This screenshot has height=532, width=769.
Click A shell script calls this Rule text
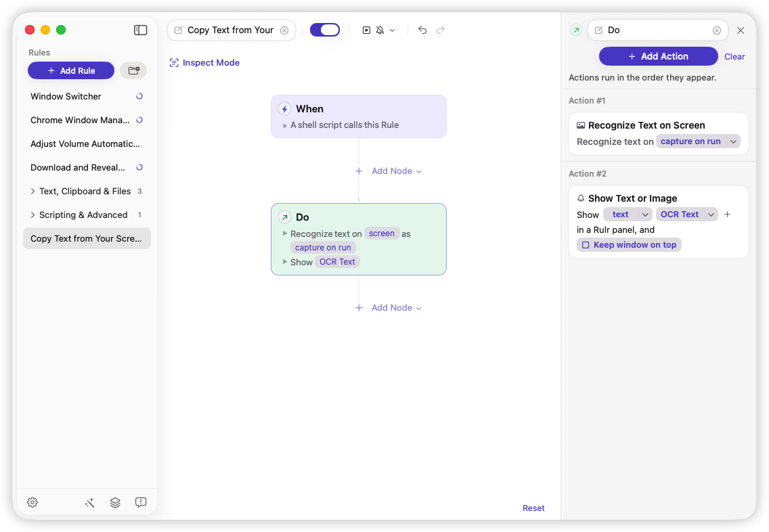pyautogui.click(x=345, y=125)
